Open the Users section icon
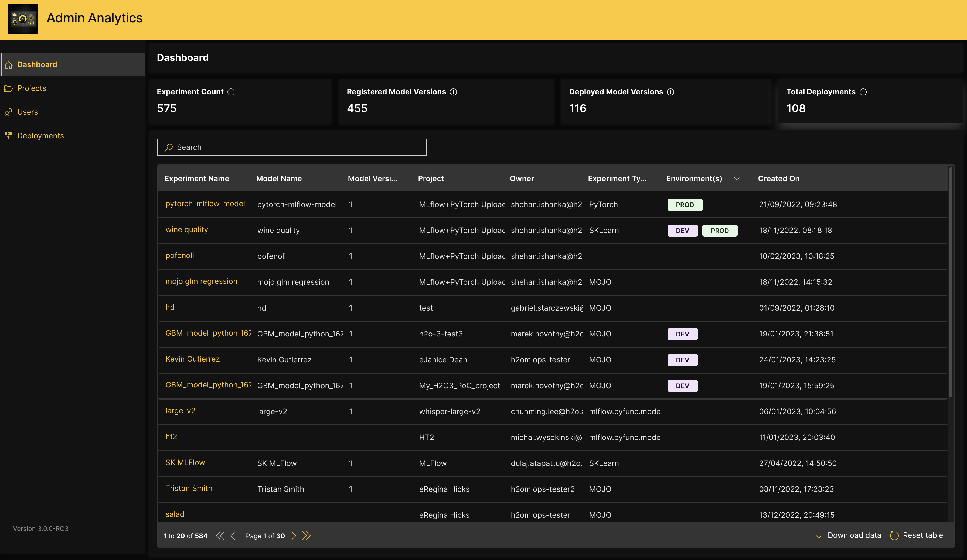This screenshot has width=967, height=560. point(9,112)
